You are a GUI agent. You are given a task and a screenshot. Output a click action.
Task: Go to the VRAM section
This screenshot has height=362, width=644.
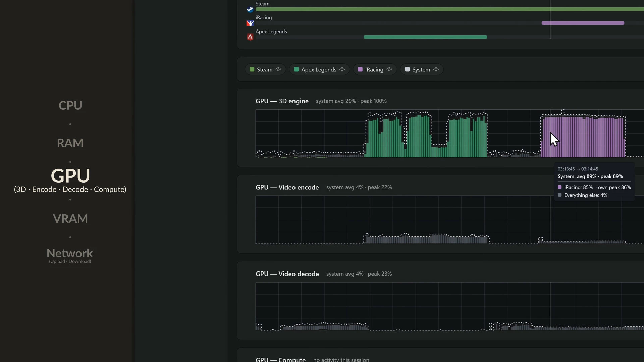tap(70, 219)
